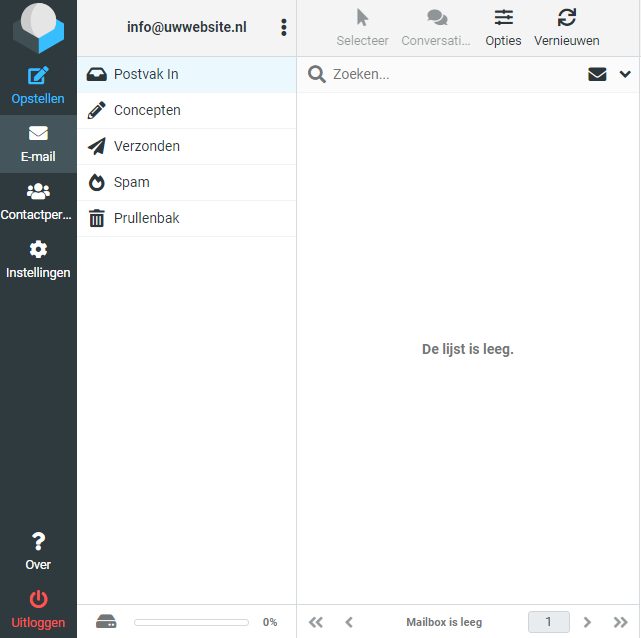Open the three-dot account menu
Image resolution: width=641 pixels, height=638 pixels.
pyautogui.click(x=284, y=28)
